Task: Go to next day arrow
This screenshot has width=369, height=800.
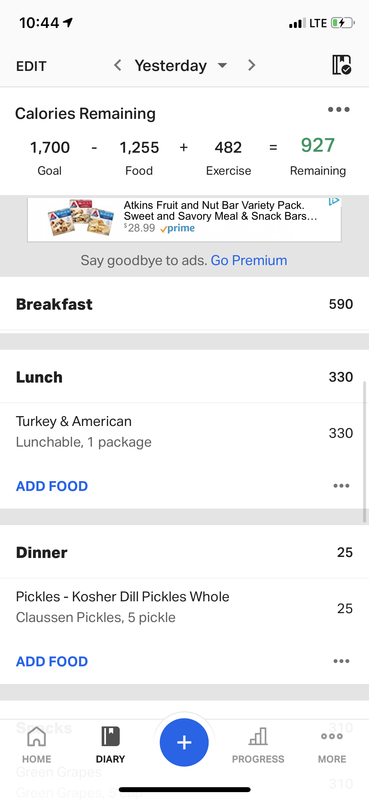Action: [251, 65]
